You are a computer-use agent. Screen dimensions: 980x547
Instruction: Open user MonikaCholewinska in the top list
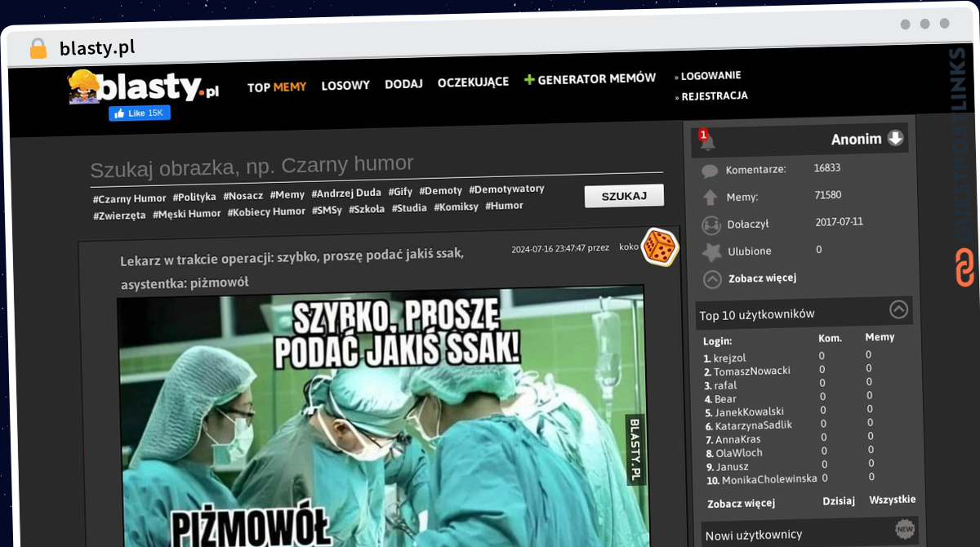pos(769,480)
